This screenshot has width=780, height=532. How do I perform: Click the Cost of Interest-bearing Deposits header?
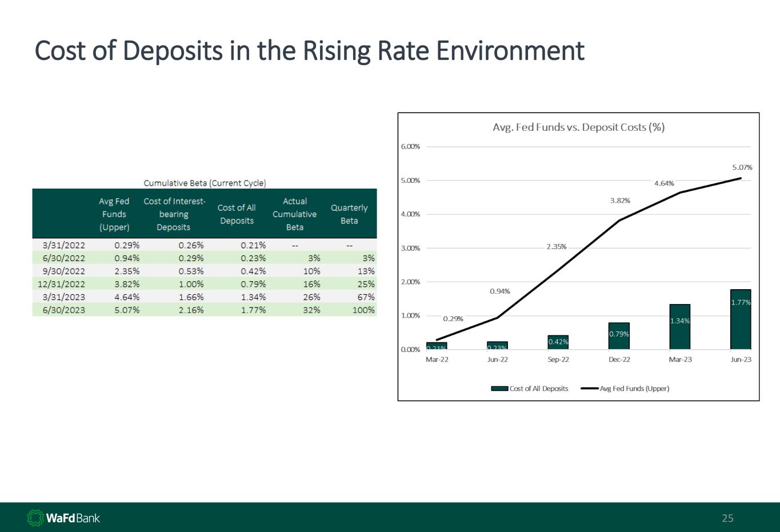pos(174,214)
